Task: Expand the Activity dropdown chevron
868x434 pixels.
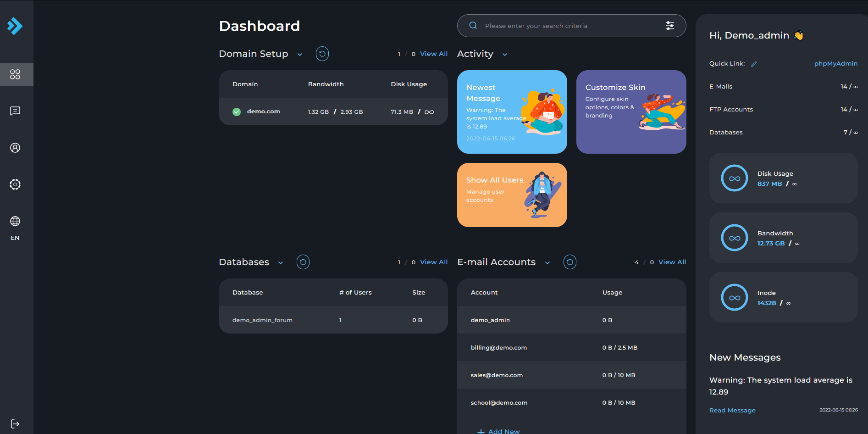Action: 505,55
